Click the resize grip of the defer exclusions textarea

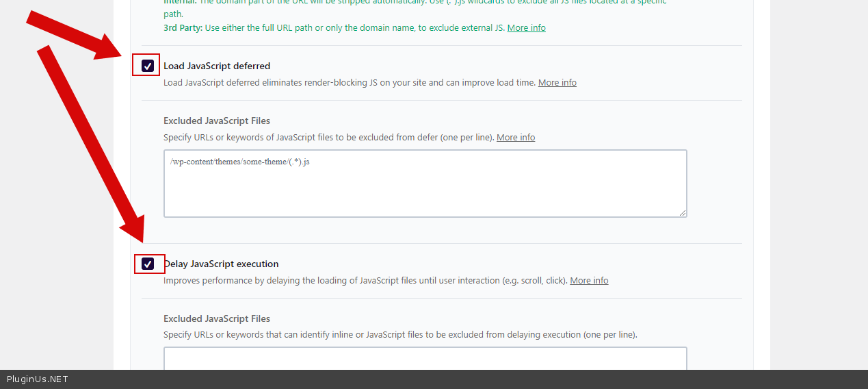(683, 213)
